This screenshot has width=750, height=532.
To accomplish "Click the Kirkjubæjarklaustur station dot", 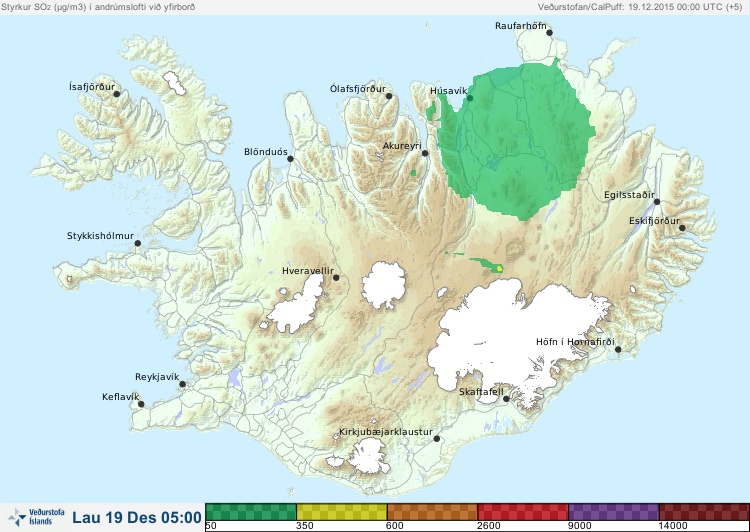I will tap(437, 439).
